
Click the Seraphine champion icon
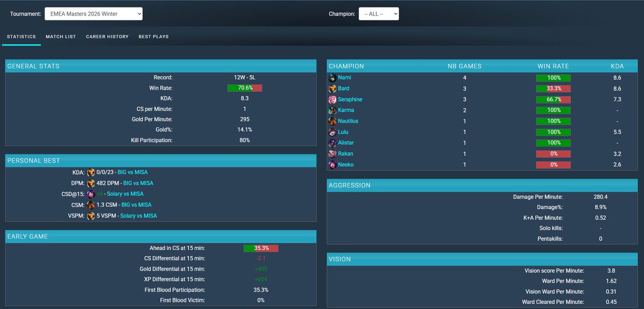(x=333, y=99)
